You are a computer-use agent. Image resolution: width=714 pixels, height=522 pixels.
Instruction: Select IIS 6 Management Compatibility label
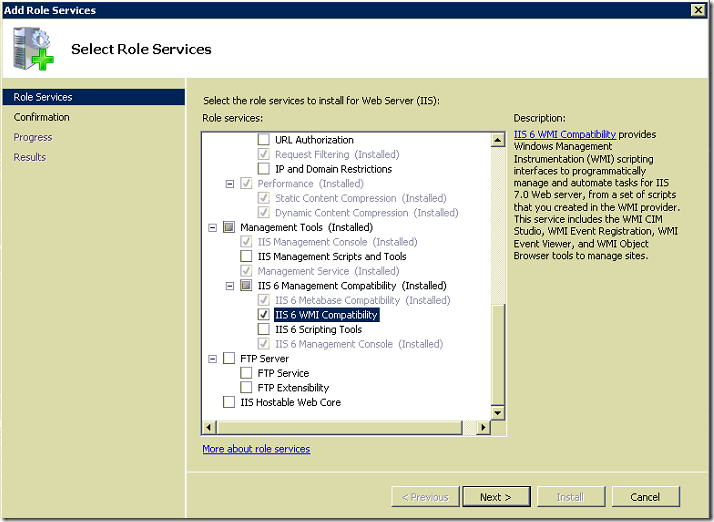(x=352, y=286)
